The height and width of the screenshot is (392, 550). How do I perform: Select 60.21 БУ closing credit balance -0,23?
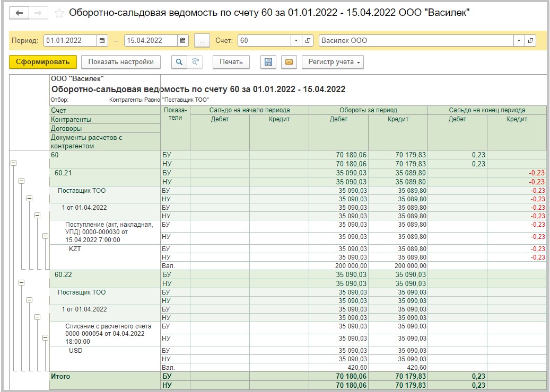517,173
